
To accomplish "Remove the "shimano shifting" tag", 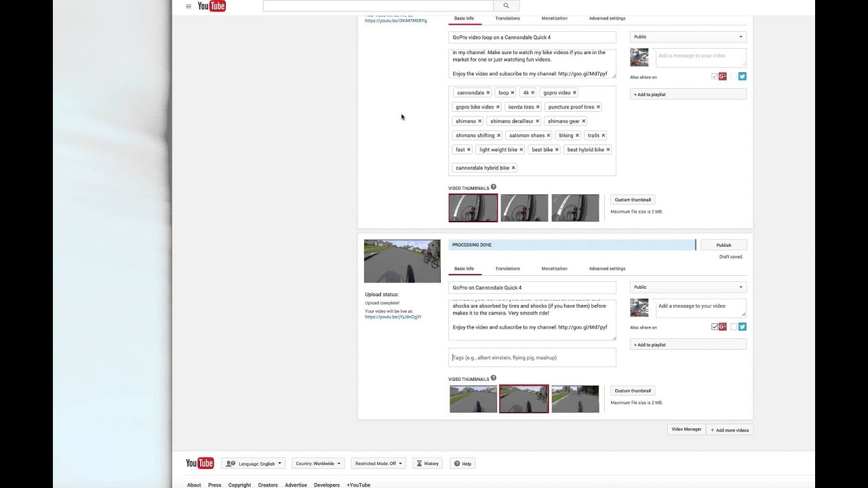I will click(x=498, y=136).
